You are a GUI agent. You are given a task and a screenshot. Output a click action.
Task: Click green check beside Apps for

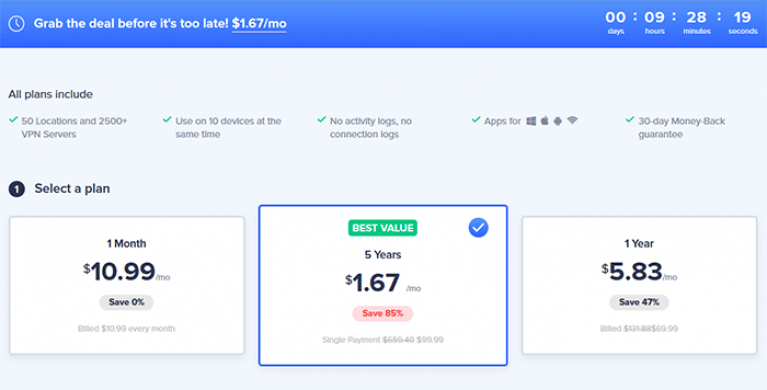(x=475, y=119)
